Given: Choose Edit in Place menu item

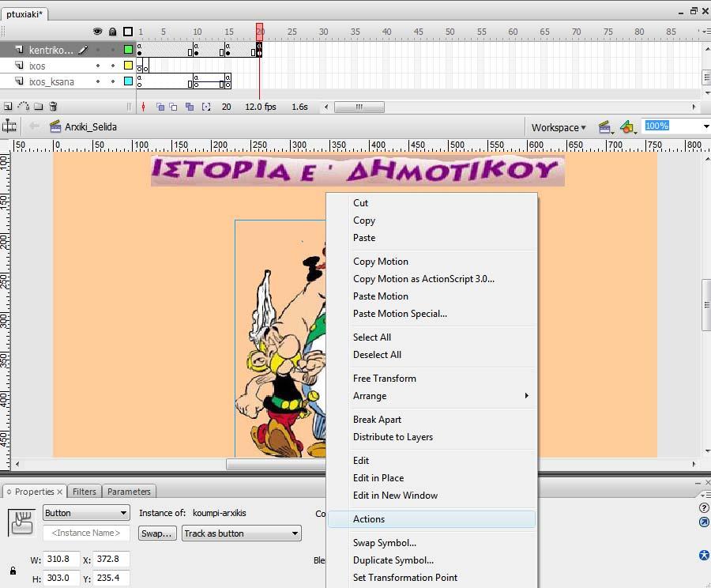Looking at the screenshot, I should click(x=431, y=477).
